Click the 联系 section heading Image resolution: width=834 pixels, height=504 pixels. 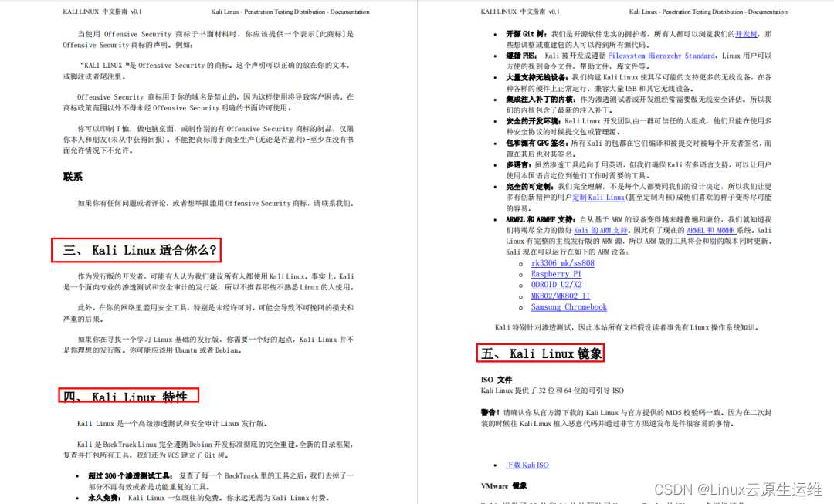tap(73, 177)
